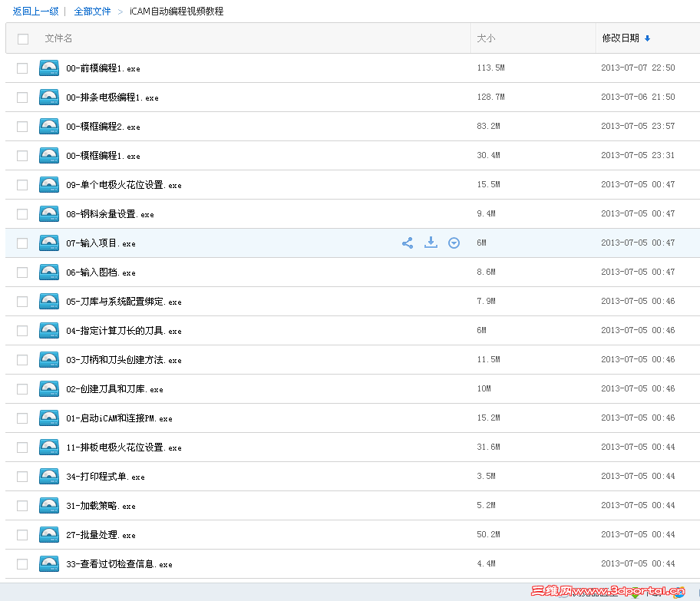700x601 pixels.
Task: Click the file icon of 00-模框编程1.exe
Action: (x=49, y=156)
